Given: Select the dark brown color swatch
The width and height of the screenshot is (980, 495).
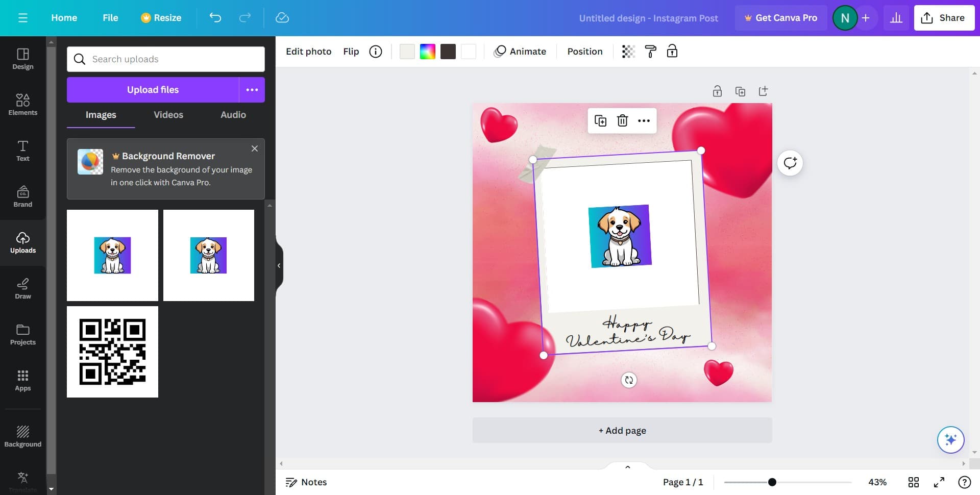Looking at the screenshot, I should 448,52.
